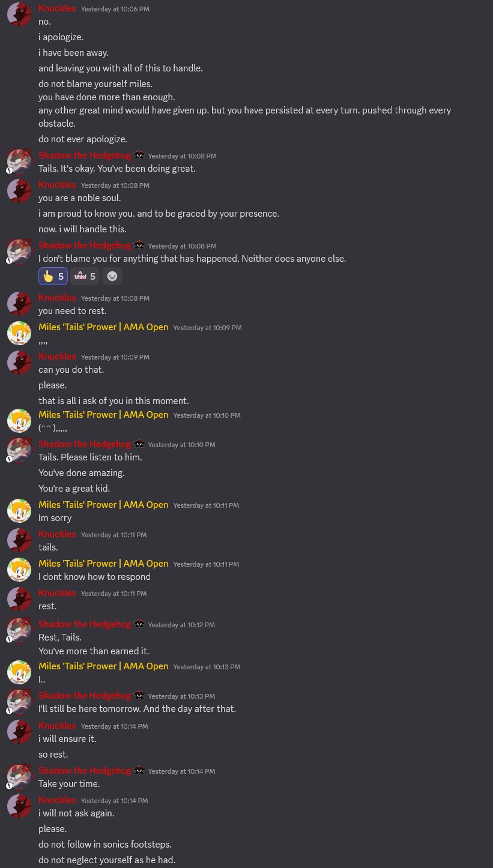
Task: Open Tails' avatar on the 10:09 PM message
Action: pyautogui.click(x=19, y=333)
